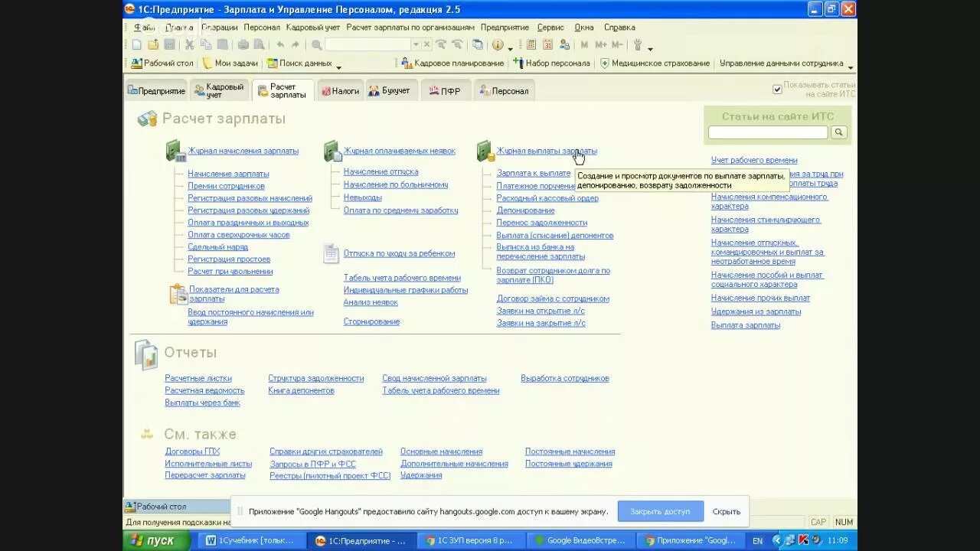Image resolution: width=980 pixels, height=551 pixels.
Task: Switch to the Предприятие tab
Action: (x=156, y=90)
